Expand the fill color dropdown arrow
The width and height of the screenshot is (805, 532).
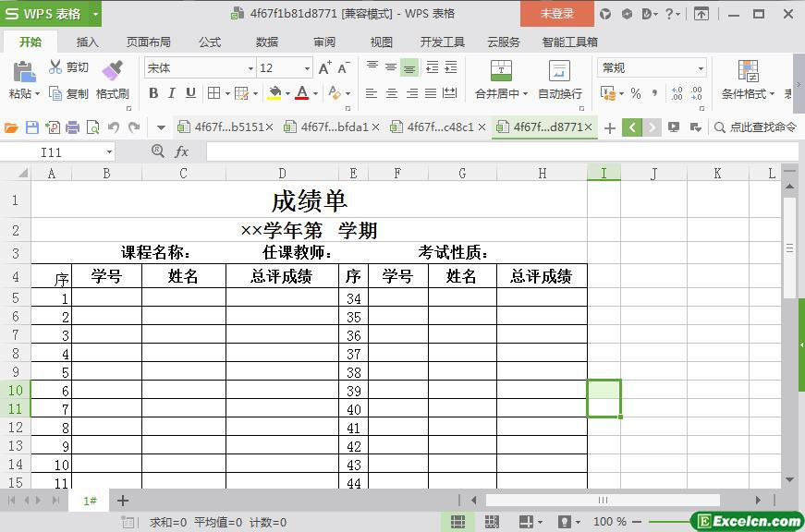[x=287, y=94]
